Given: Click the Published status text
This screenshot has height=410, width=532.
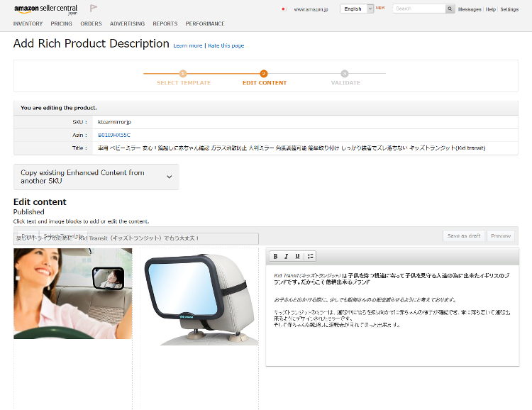Looking at the screenshot, I should (29, 212).
